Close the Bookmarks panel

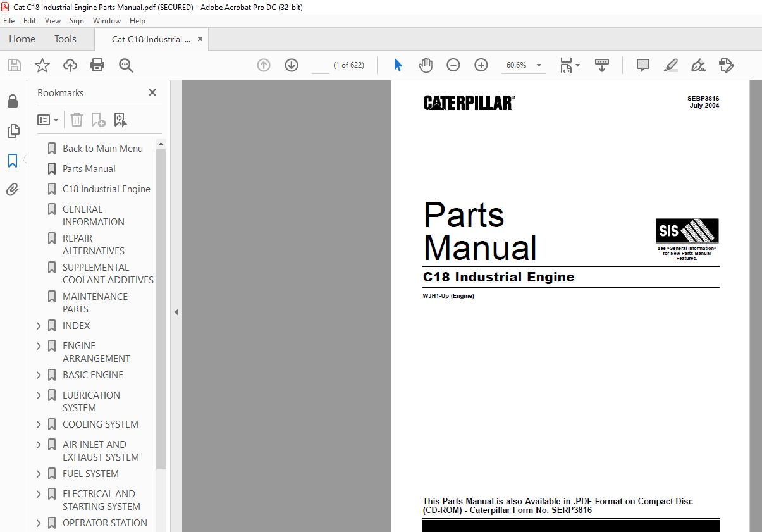152,92
